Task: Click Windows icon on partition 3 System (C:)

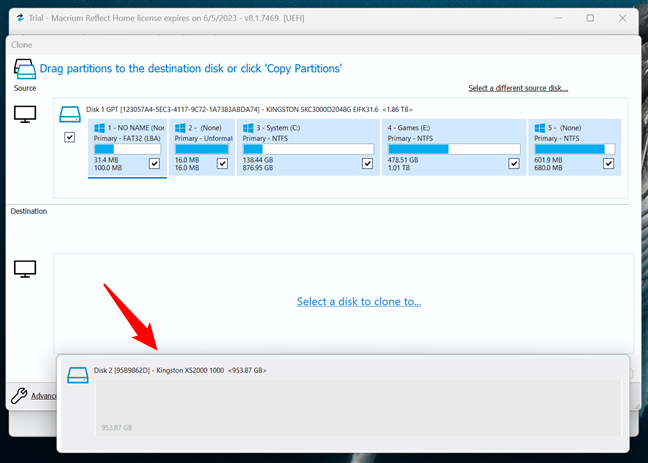Action: coord(248,128)
